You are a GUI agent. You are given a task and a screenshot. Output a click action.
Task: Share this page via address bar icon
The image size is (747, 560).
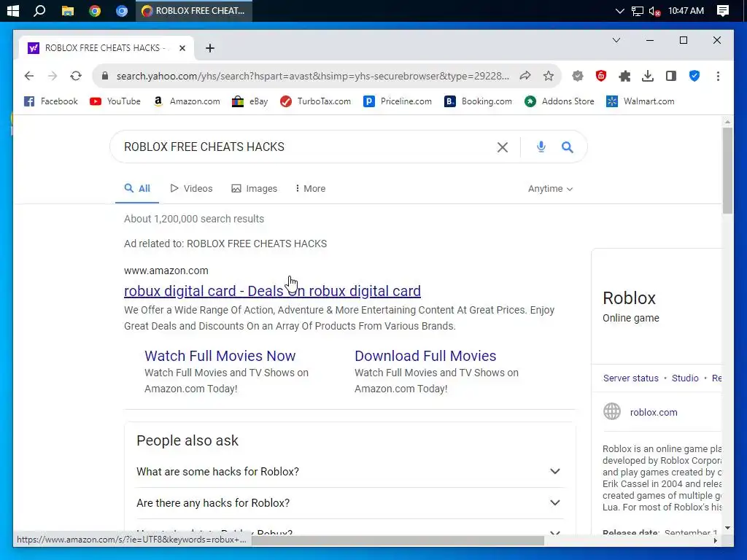click(525, 76)
